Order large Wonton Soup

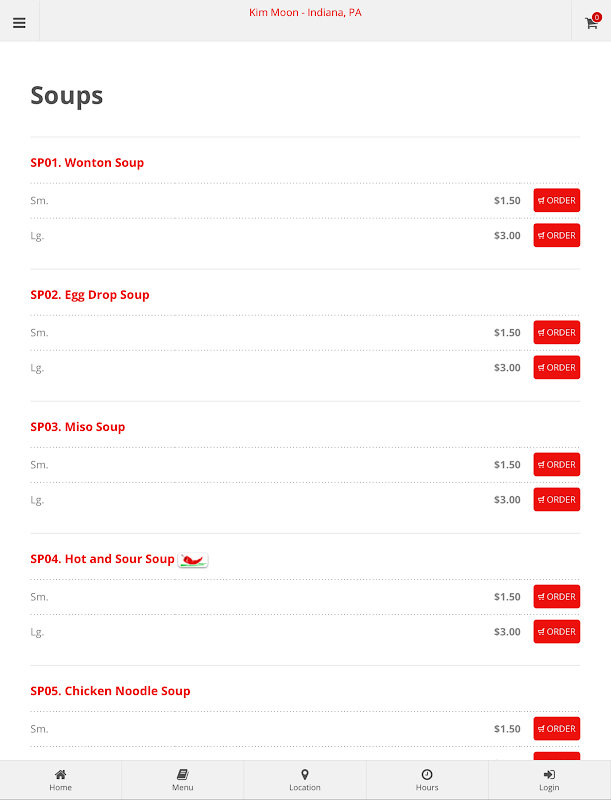(x=556, y=236)
